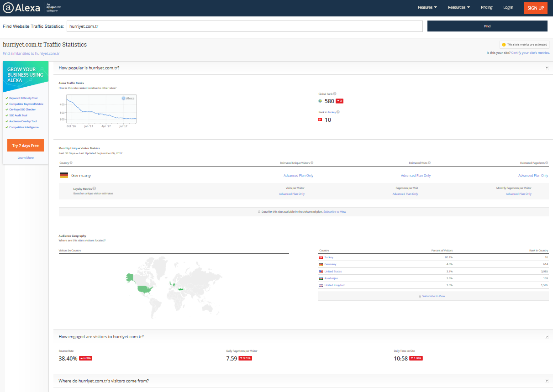Click the Global Rank help icon
The image size is (553, 392).
(x=335, y=94)
